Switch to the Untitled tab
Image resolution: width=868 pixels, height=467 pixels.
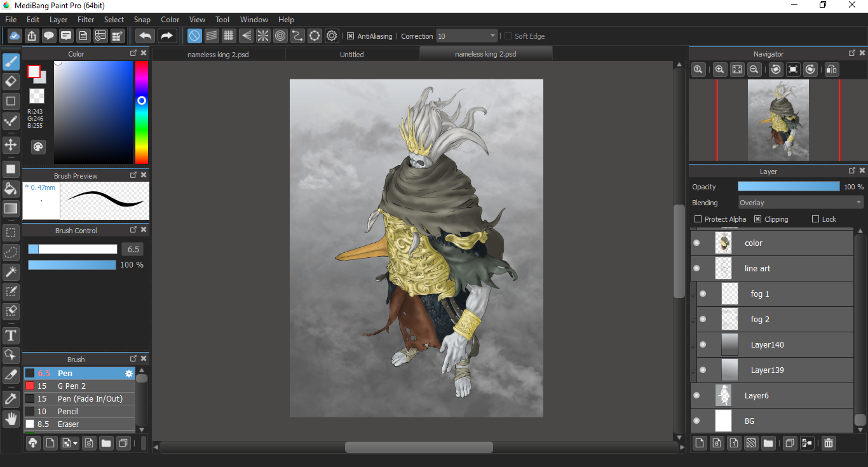(352, 55)
